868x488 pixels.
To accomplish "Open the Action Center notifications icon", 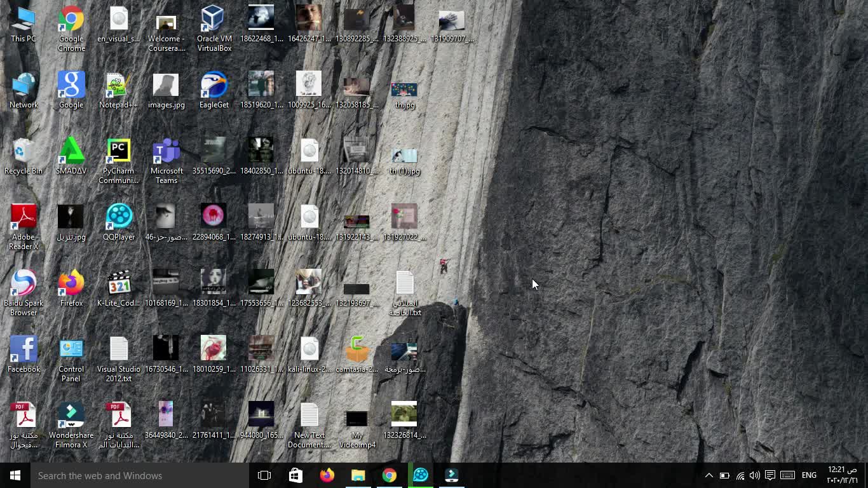I will 770,475.
